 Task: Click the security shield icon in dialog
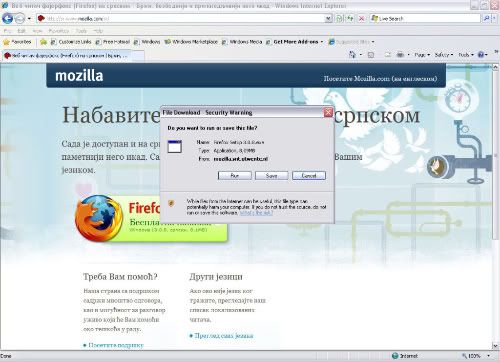coord(171,203)
